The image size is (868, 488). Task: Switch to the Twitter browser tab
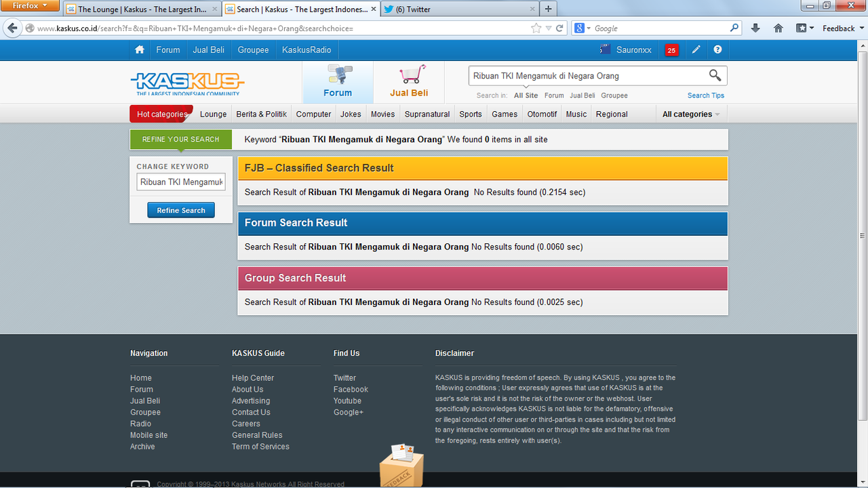point(458,9)
